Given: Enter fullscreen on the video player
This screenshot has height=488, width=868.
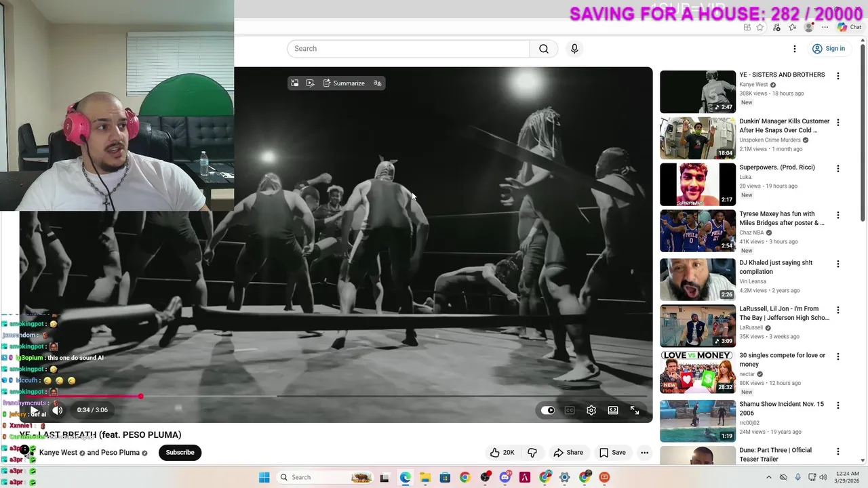Looking at the screenshot, I should tap(635, 410).
